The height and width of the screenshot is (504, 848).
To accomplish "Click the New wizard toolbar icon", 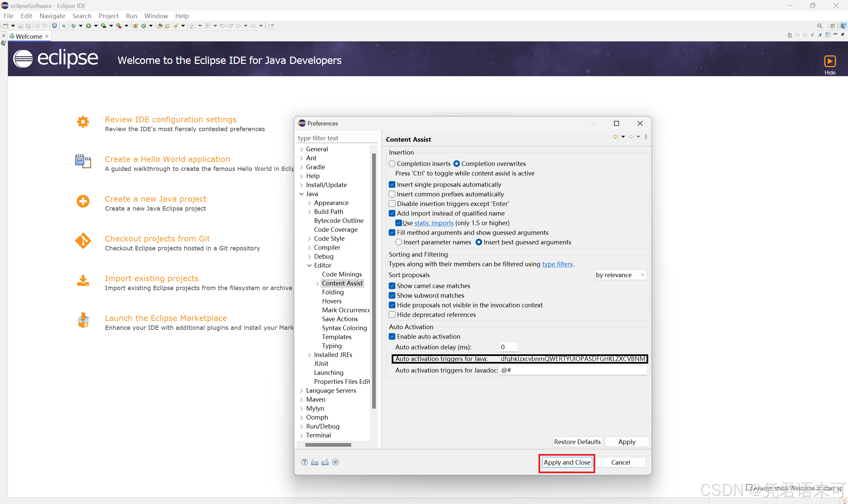I will pyautogui.click(x=5, y=26).
